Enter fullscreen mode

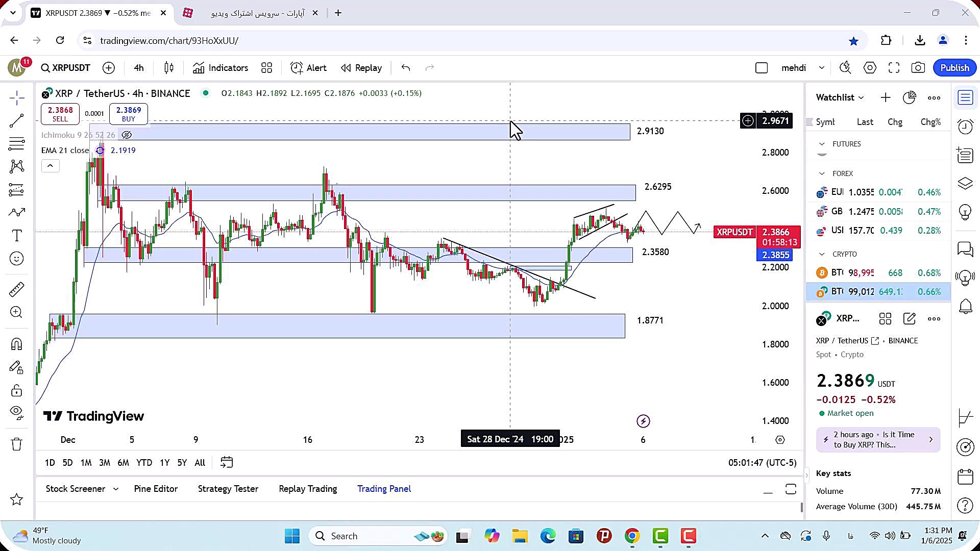[894, 68]
